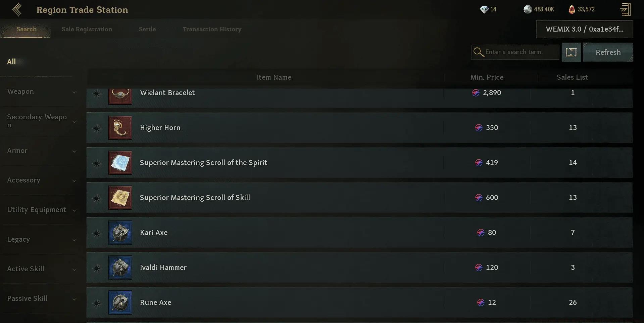
Task: Click the filter icon beside search box
Action: pos(571,52)
